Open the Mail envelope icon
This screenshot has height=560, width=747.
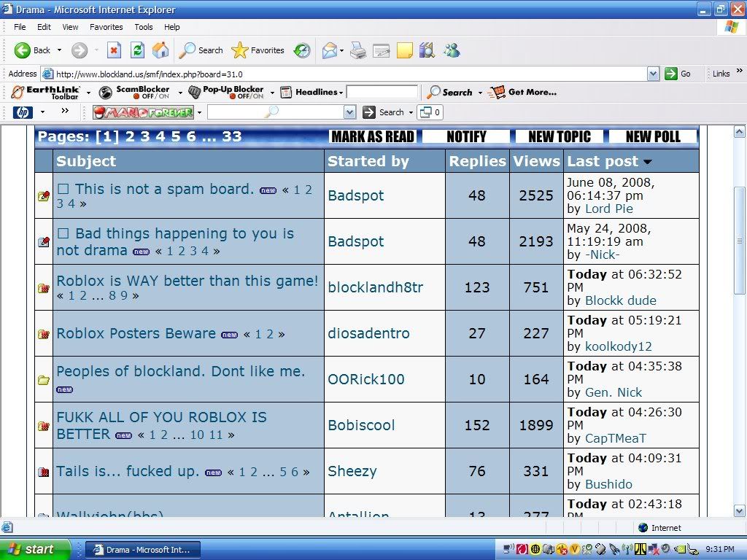(329, 50)
